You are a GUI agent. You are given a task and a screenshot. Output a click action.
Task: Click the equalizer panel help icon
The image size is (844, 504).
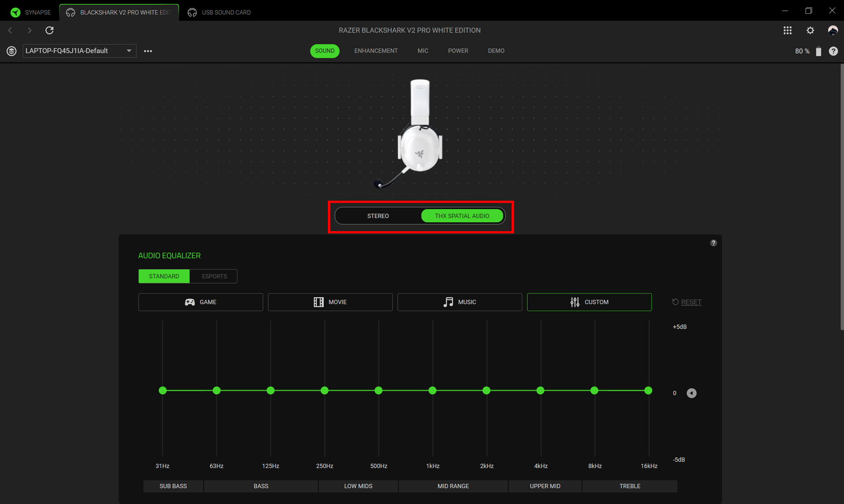(x=713, y=243)
